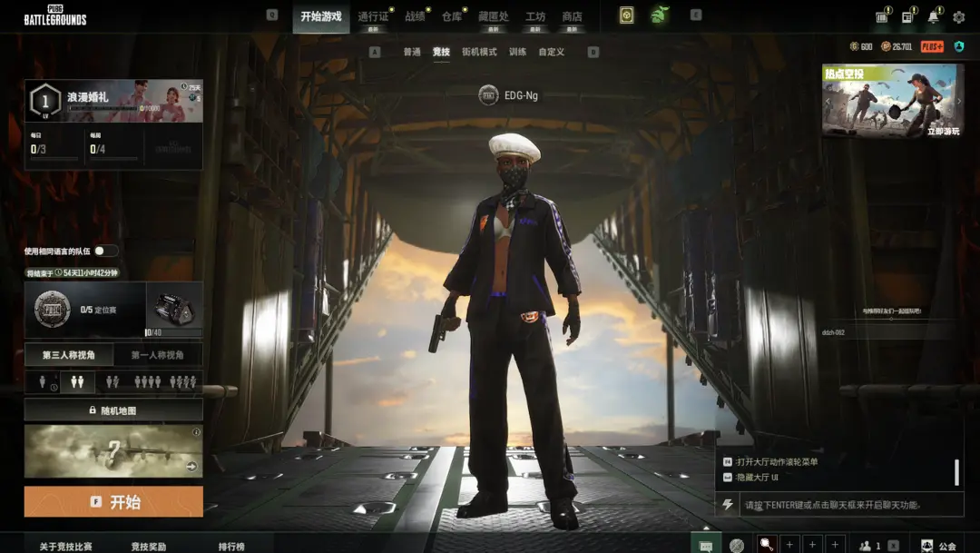The height and width of the screenshot is (553, 980).
Task: Open the green sprout event icon
Action: [x=660, y=15]
